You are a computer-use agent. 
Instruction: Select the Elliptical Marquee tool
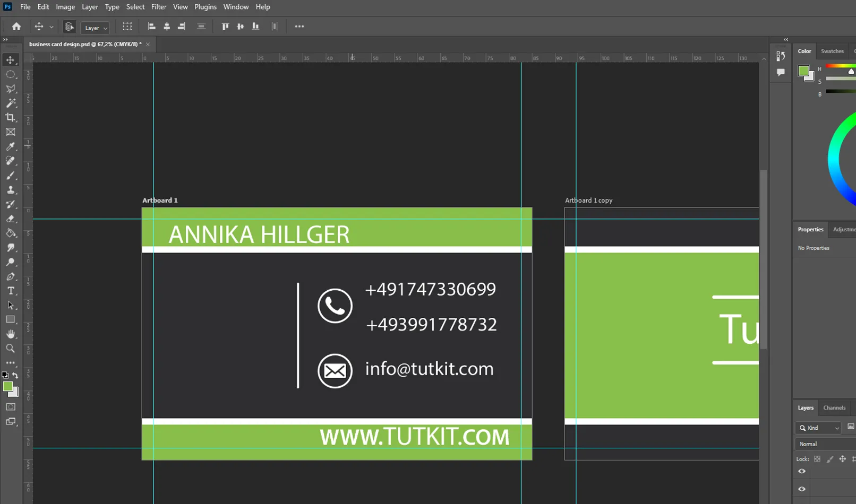[x=11, y=74]
